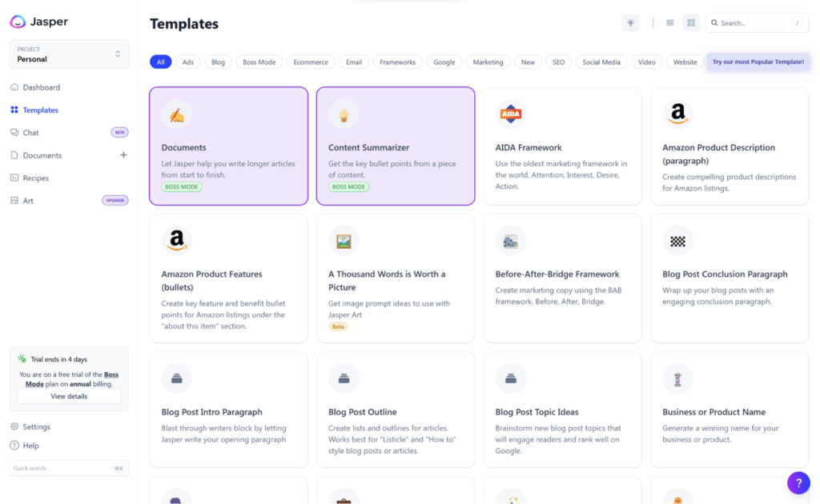Click the search magnifier icon

tap(714, 23)
